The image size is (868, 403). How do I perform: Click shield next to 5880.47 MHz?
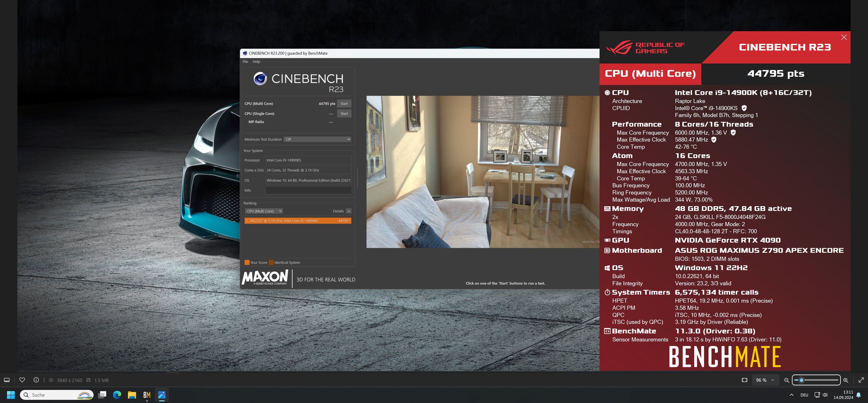click(714, 140)
